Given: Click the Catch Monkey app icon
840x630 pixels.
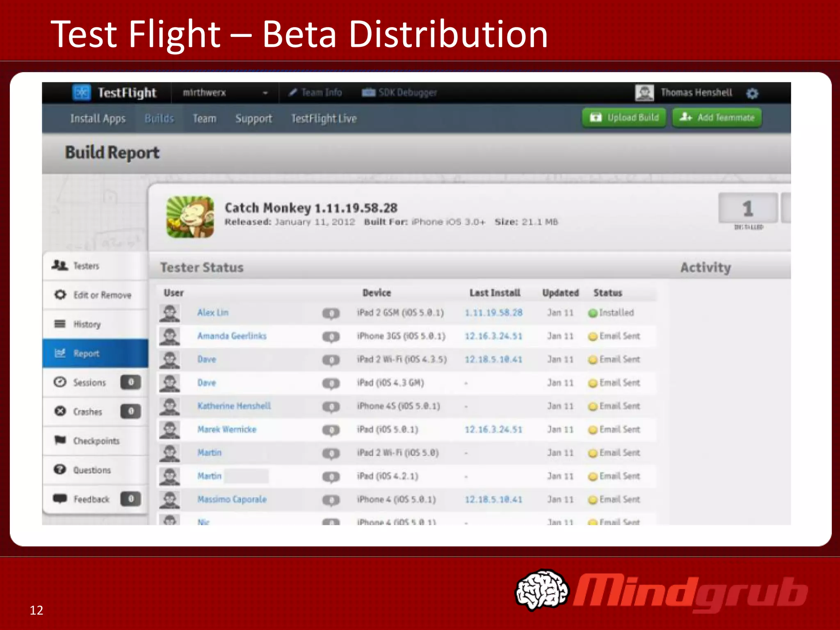Looking at the screenshot, I should click(190, 217).
